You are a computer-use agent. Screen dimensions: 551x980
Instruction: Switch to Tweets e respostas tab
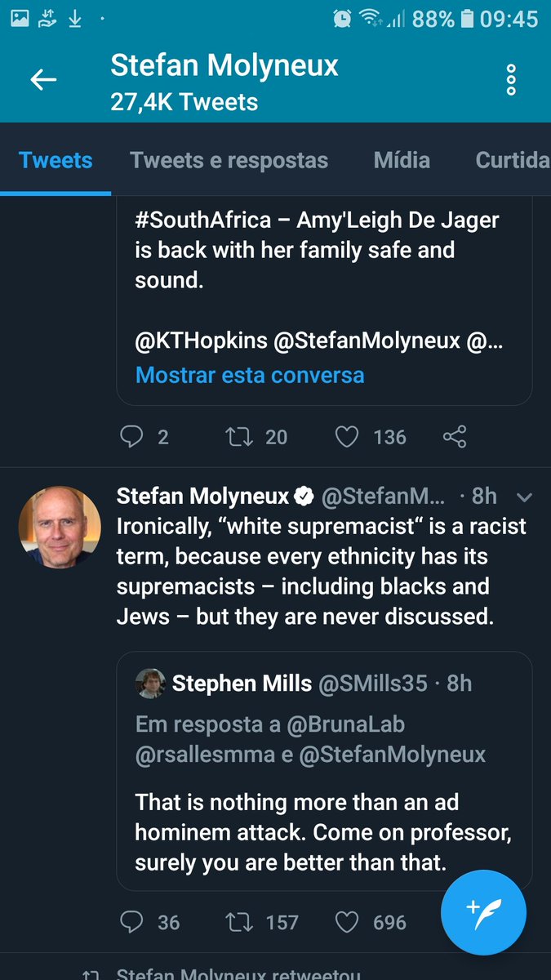[x=229, y=160]
